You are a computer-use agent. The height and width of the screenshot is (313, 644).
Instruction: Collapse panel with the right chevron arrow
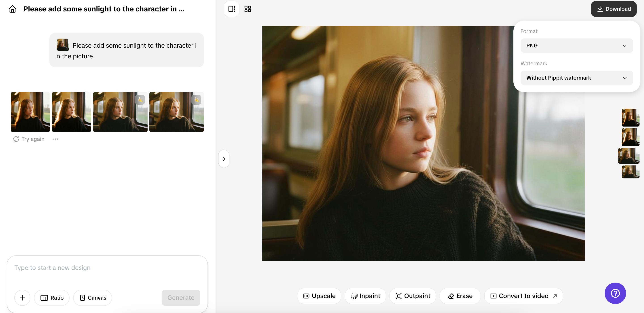224,159
